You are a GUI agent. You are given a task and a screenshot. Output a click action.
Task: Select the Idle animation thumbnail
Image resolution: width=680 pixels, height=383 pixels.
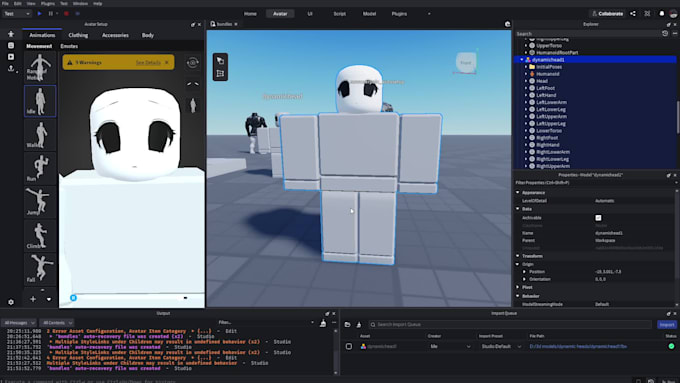pyautogui.click(x=40, y=101)
